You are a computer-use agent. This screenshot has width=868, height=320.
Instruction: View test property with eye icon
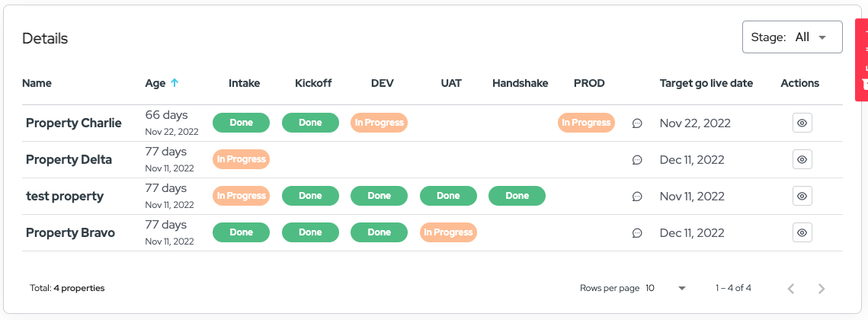802,196
